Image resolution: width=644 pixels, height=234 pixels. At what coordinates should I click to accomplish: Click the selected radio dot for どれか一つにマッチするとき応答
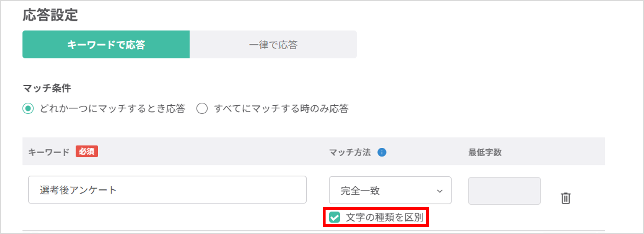[28, 109]
